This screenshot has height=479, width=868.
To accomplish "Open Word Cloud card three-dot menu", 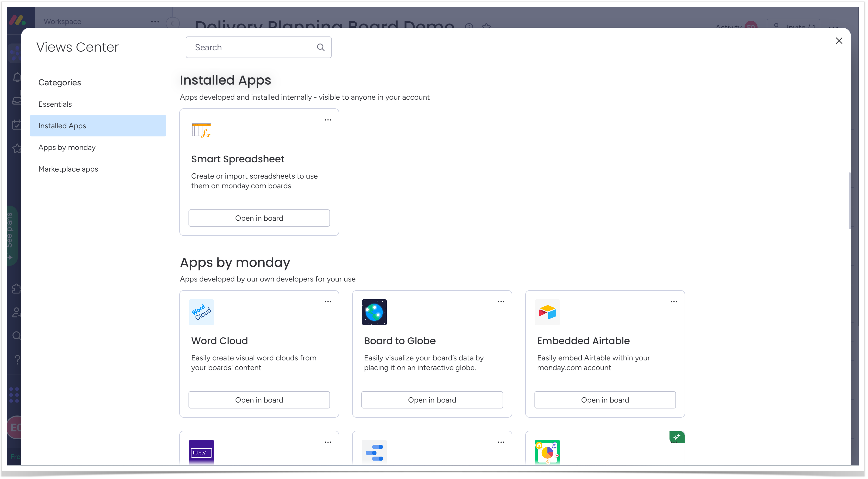I will [328, 302].
